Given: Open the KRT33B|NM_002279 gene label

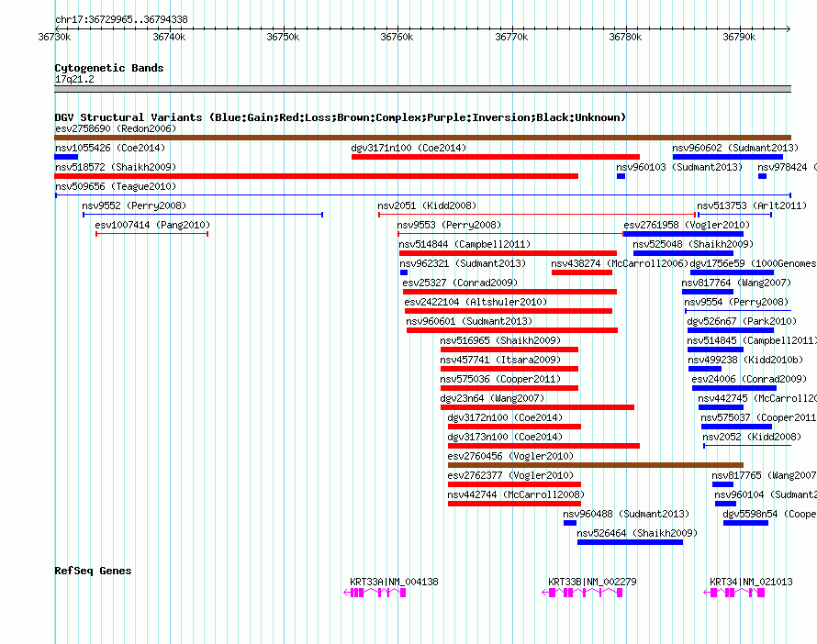Looking at the screenshot, I should [x=592, y=582].
